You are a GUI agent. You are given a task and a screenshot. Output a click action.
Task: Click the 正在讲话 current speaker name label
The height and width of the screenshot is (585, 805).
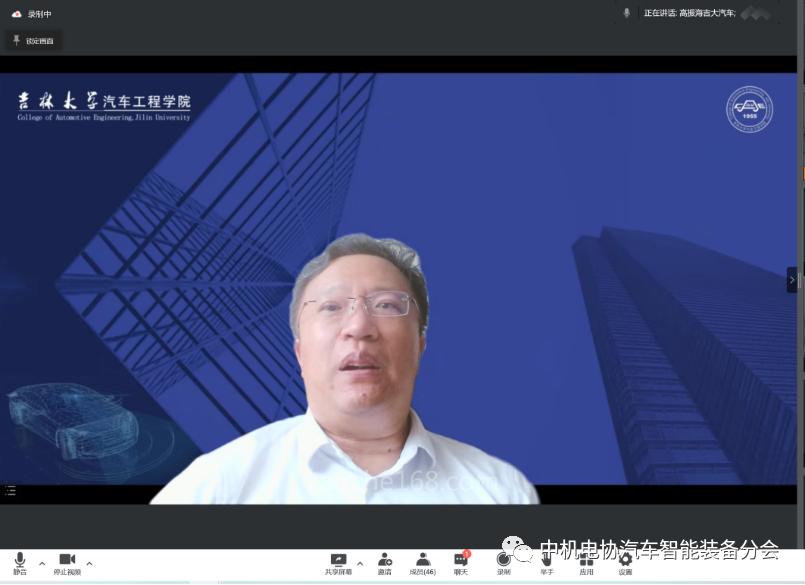click(x=690, y=13)
